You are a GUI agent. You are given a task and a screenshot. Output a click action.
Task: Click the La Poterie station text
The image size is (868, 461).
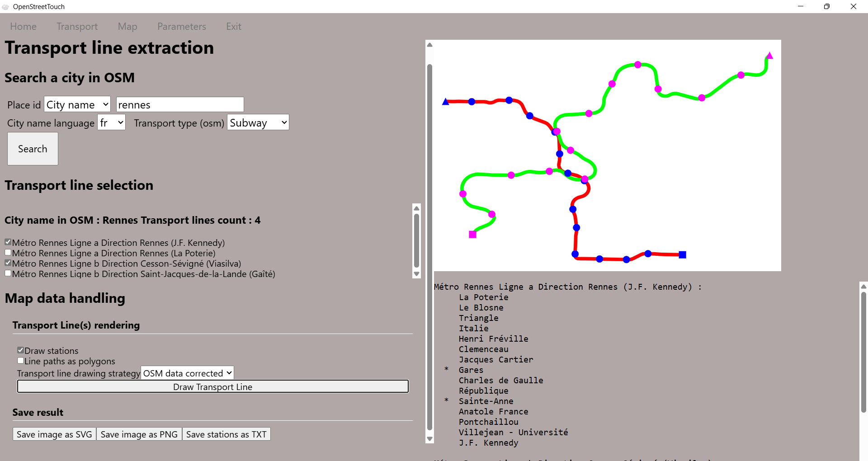click(x=484, y=297)
